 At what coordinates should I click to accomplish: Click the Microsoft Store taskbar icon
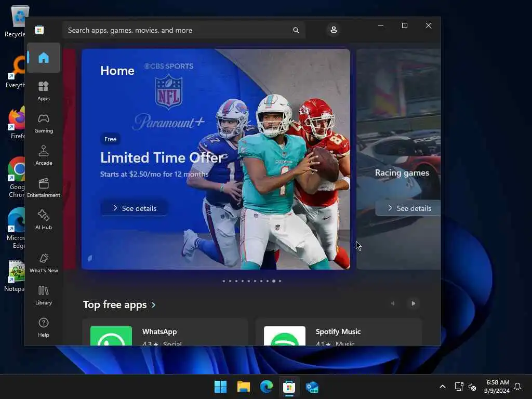pyautogui.click(x=289, y=387)
